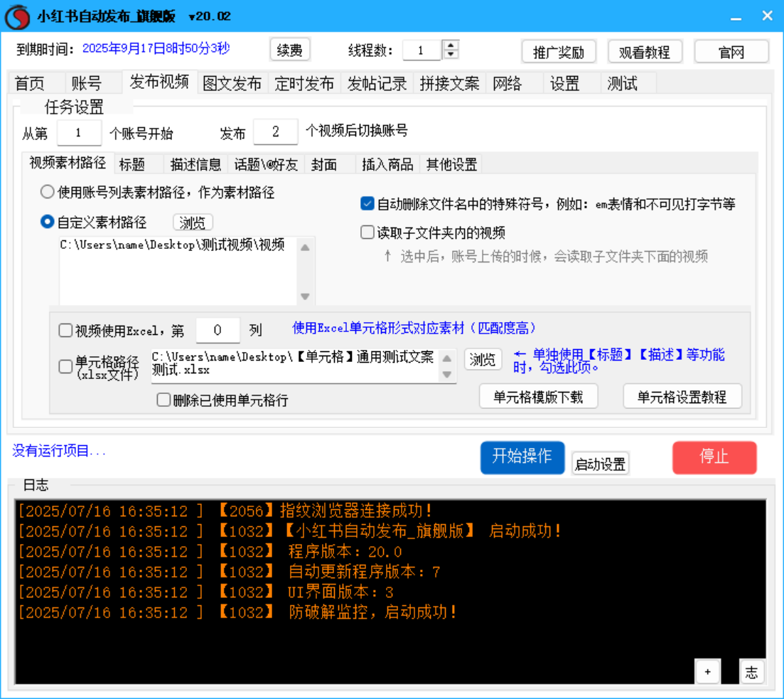The height and width of the screenshot is (699, 784).
Task: Click material path box scroll up arrow
Action: coord(305,247)
